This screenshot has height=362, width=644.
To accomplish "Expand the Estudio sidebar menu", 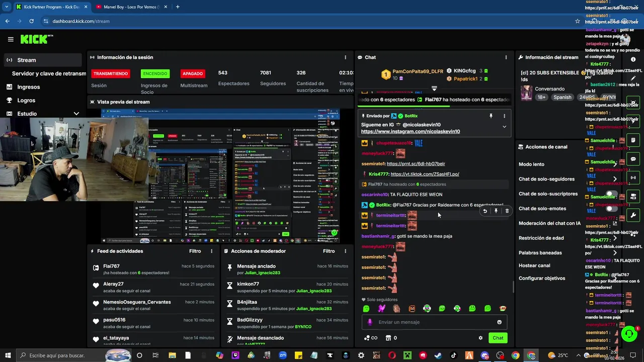I will (x=76, y=114).
